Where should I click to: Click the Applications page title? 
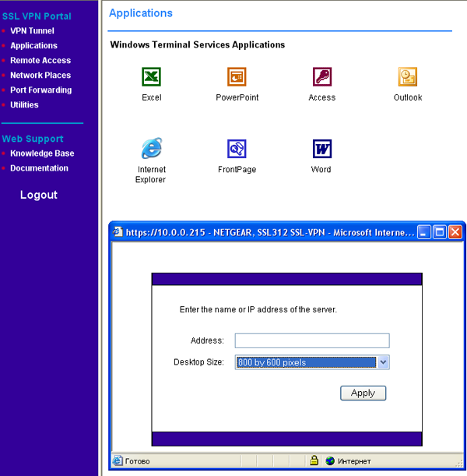(141, 13)
